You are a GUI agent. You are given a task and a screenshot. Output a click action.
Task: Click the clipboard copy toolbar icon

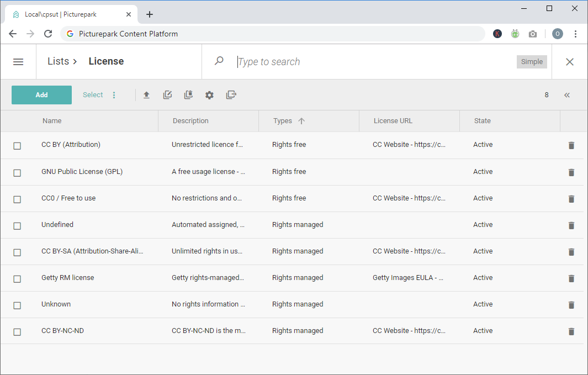(x=188, y=95)
